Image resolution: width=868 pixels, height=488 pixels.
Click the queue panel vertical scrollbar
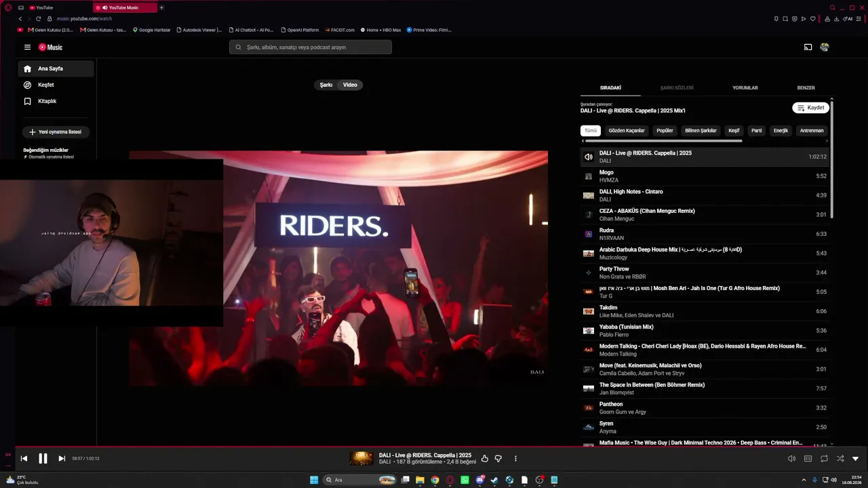coord(831,159)
